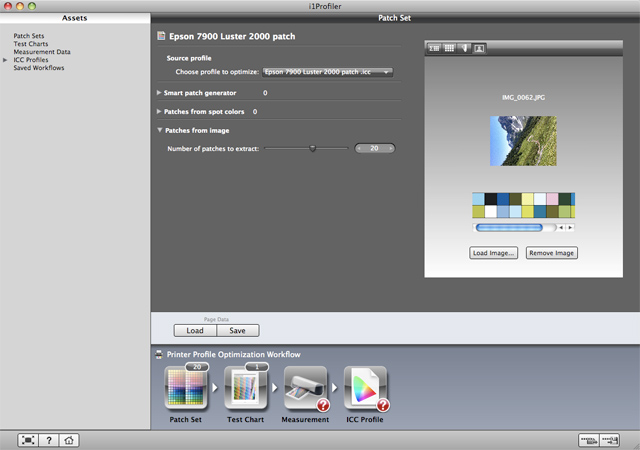Screen dimensions: 640x450
Task: Click the Printer Profile Optimization Workflow heading
Action: (x=233, y=354)
